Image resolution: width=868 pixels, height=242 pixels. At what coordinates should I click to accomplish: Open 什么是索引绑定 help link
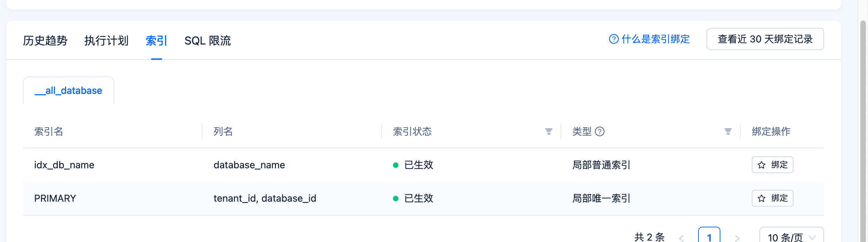[655, 39]
